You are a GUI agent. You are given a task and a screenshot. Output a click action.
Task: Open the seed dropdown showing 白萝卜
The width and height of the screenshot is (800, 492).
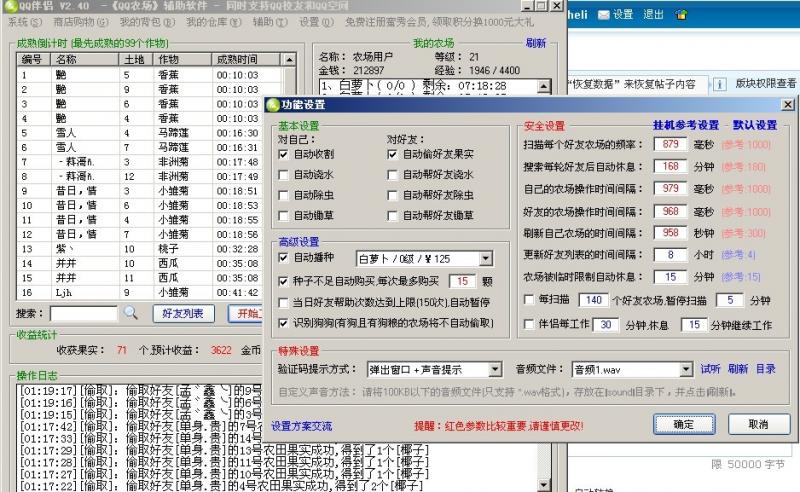tap(486, 259)
